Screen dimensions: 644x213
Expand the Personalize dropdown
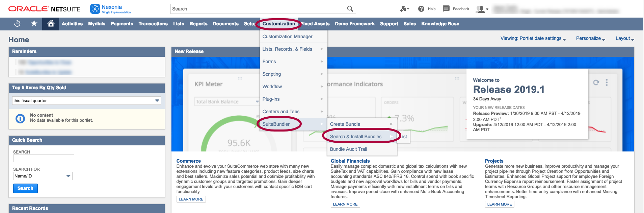pyautogui.click(x=590, y=39)
